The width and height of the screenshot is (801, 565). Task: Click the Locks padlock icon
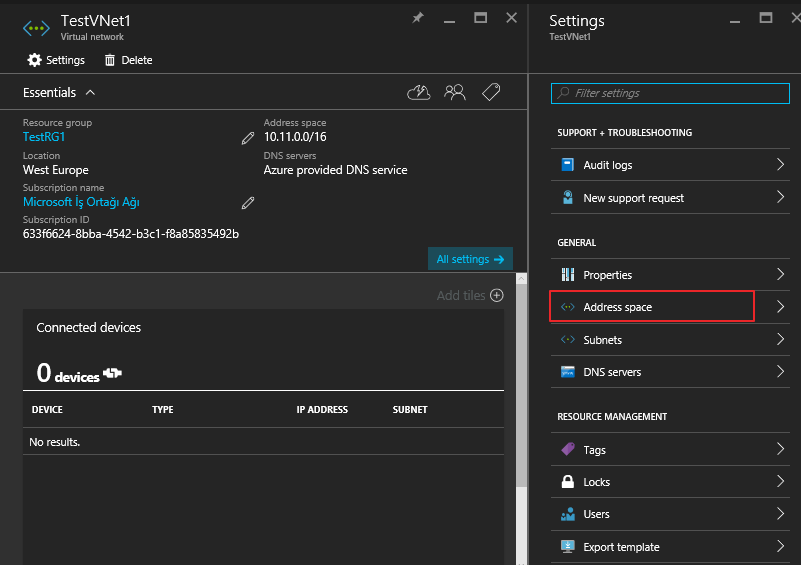(568, 482)
